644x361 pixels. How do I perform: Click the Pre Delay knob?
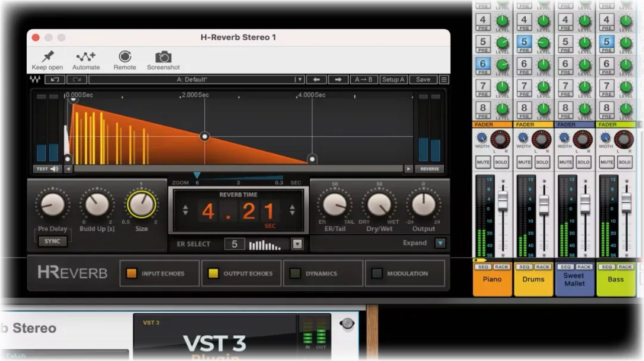(53, 204)
